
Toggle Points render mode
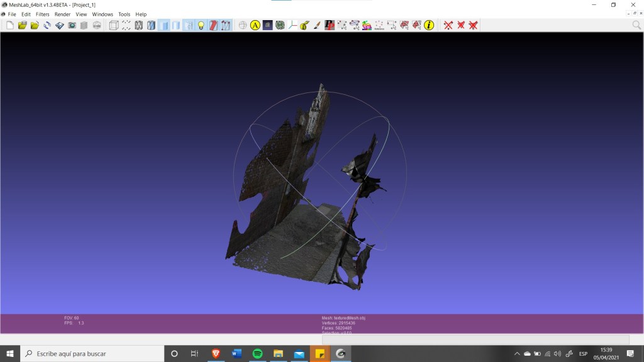(x=126, y=25)
